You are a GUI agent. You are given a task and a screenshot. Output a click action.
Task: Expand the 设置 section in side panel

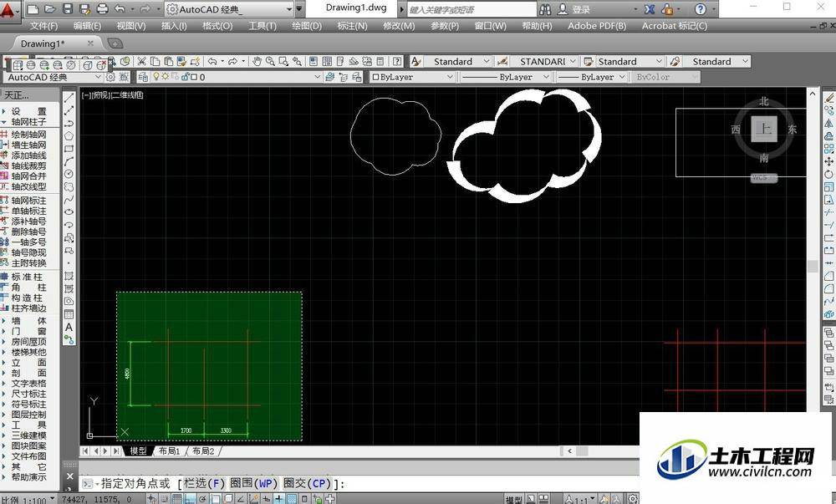coord(27,111)
